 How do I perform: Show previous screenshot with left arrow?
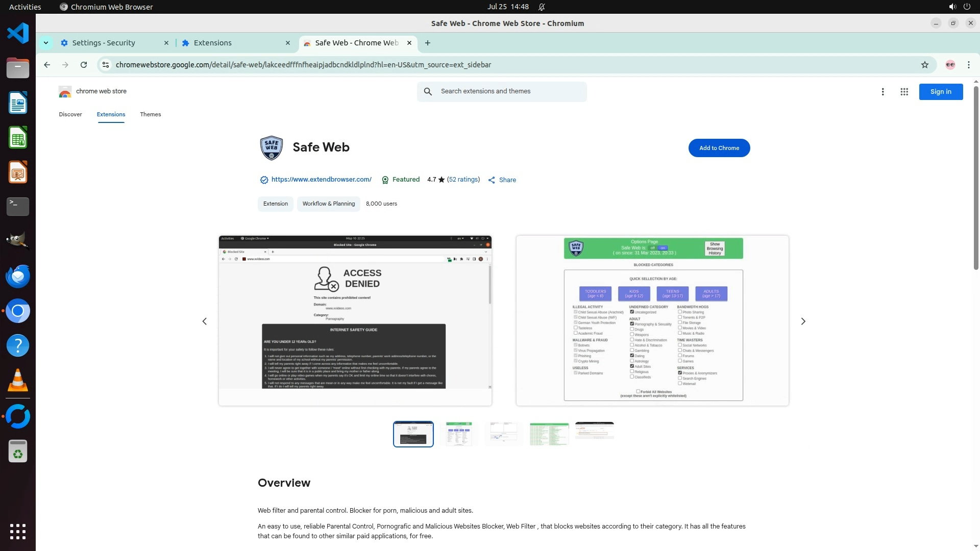point(205,321)
